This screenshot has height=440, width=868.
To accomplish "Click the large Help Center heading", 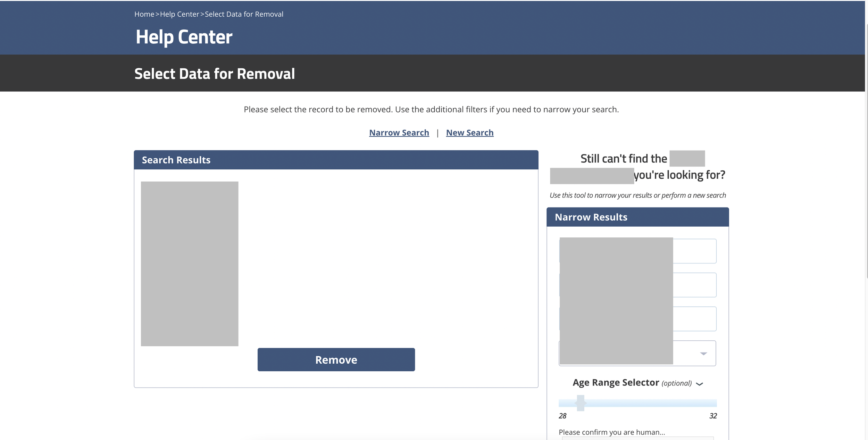I will tap(184, 37).
